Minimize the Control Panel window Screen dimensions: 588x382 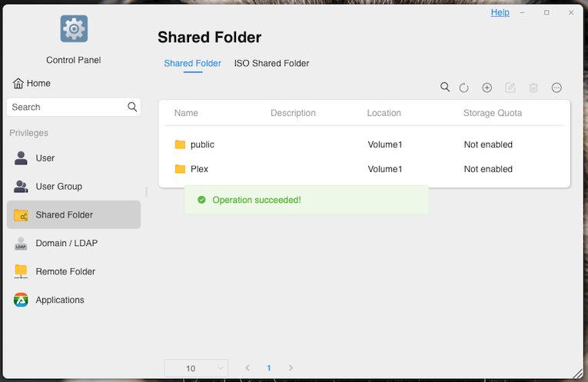point(522,13)
